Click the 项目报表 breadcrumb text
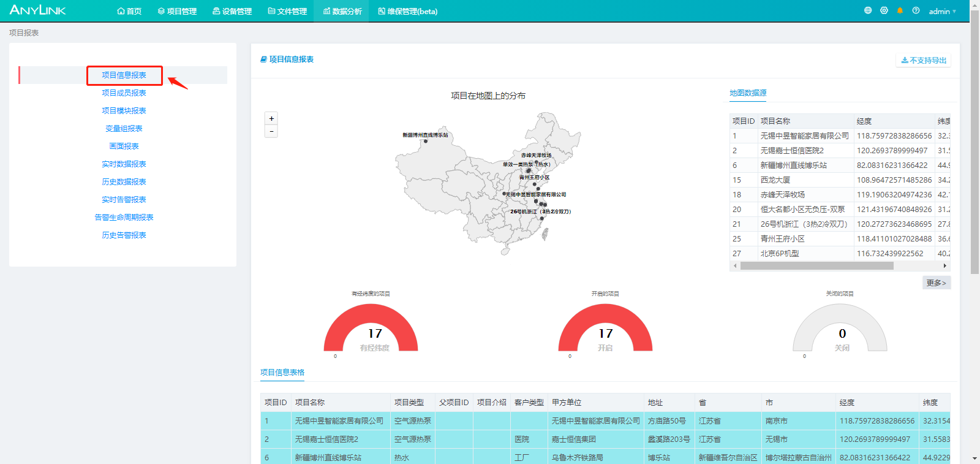The height and width of the screenshot is (464, 980). click(24, 32)
